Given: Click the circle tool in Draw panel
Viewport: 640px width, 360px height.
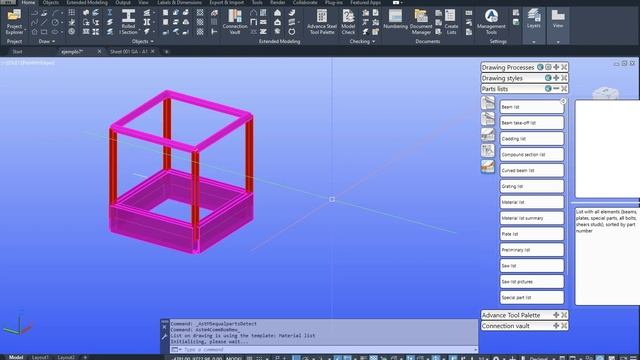Looking at the screenshot, I should pyautogui.click(x=55, y=22).
